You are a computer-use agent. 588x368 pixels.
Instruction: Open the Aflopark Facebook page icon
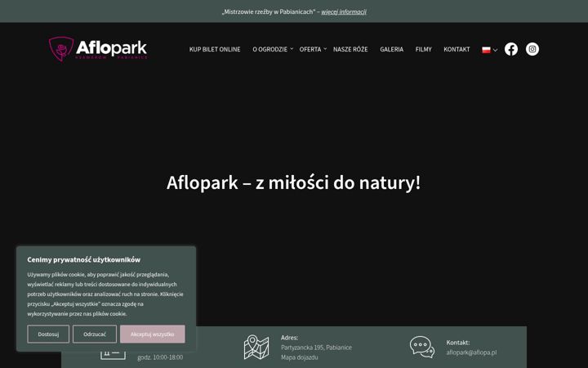click(x=510, y=49)
